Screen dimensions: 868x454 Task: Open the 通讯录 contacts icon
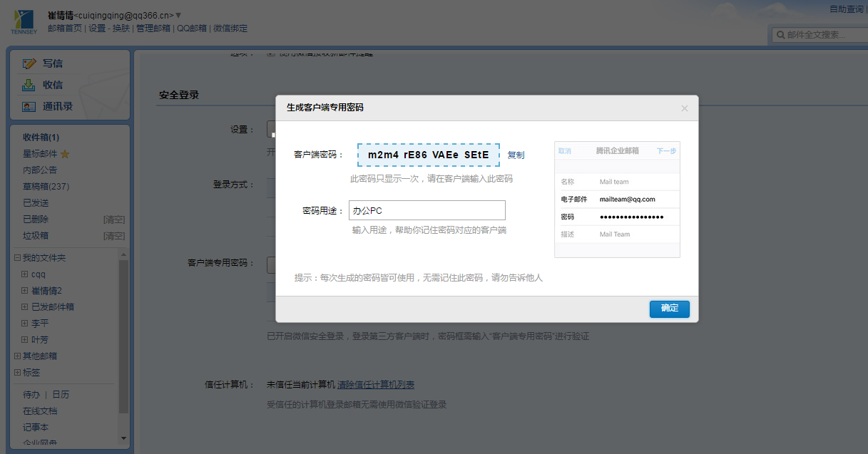(30, 106)
